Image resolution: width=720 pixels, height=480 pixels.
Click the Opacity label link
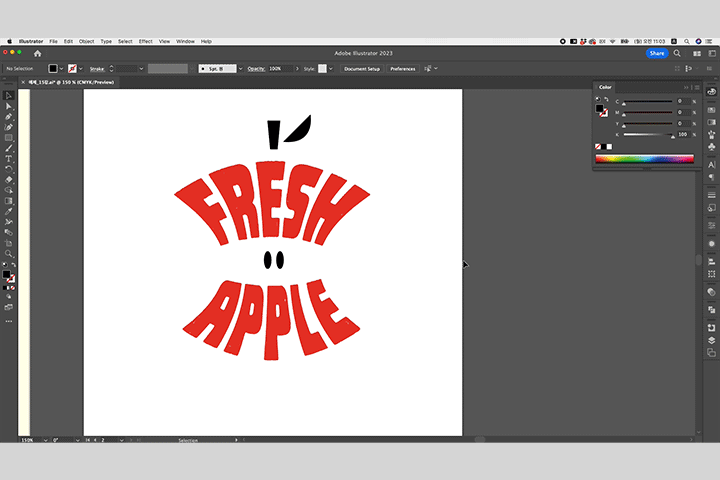[256, 69]
